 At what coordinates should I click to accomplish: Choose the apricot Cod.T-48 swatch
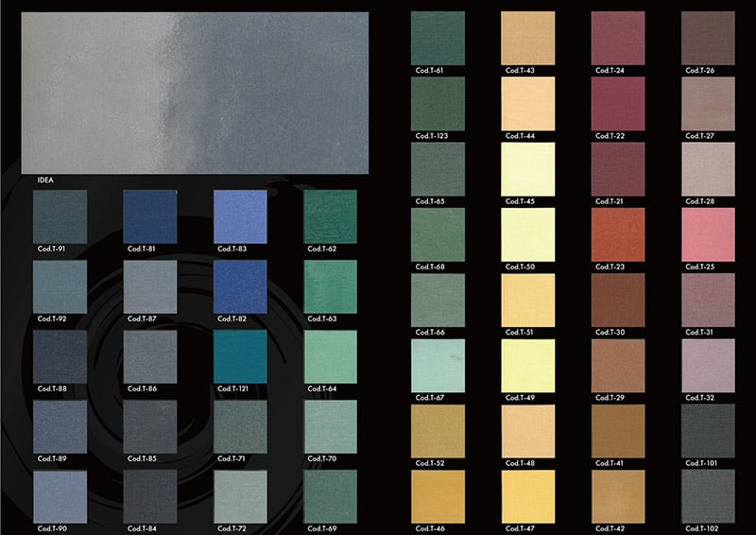click(x=528, y=431)
